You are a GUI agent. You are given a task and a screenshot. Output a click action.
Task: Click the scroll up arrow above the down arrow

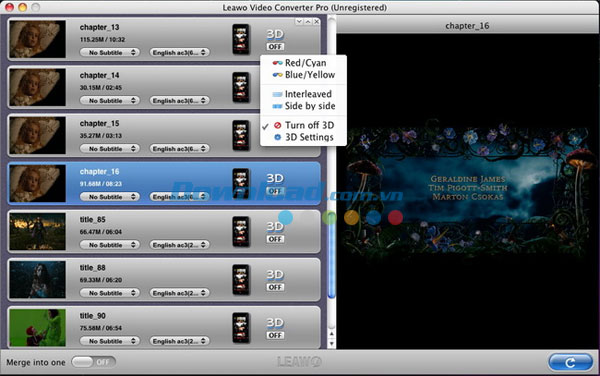(x=332, y=334)
